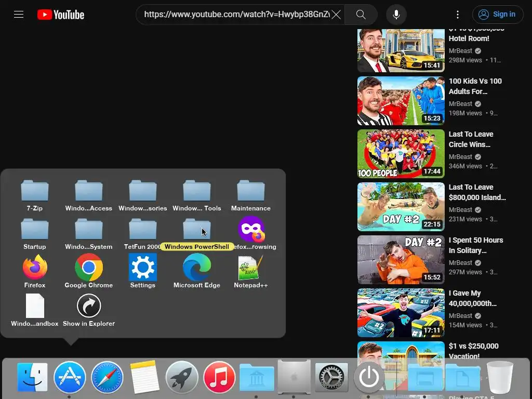Open Launchpad rocket in the dock
532x399 pixels.
pos(182,377)
